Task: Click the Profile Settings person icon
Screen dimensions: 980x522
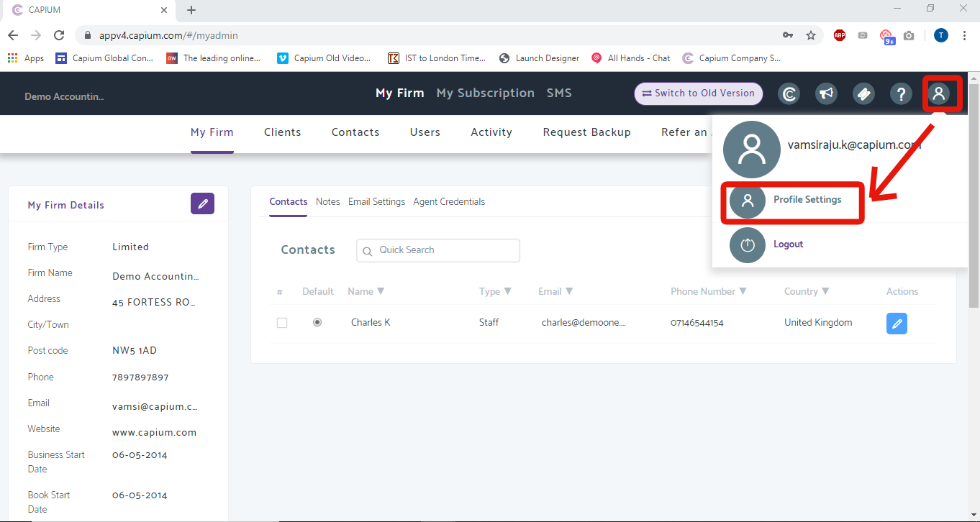Action: point(748,201)
